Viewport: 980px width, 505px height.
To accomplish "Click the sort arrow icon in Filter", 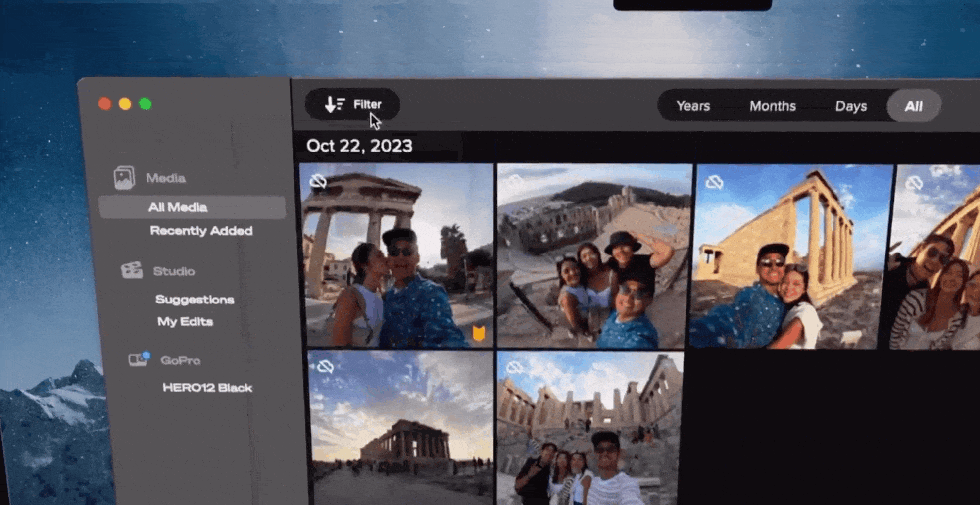I will pos(334,104).
